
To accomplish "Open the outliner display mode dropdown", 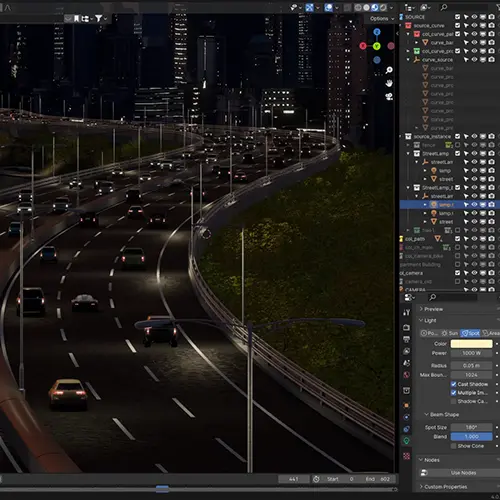I will 410,7.
